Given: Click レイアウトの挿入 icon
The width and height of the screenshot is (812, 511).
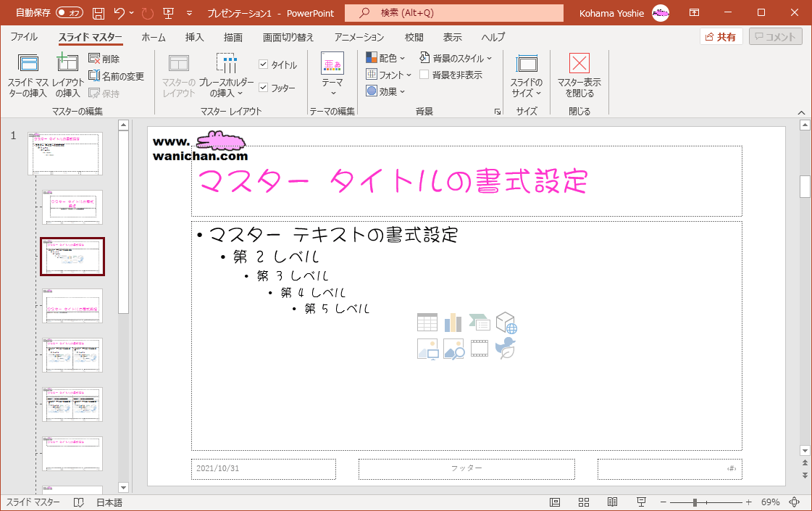Looking at the screenshot, I should [68, 75].
